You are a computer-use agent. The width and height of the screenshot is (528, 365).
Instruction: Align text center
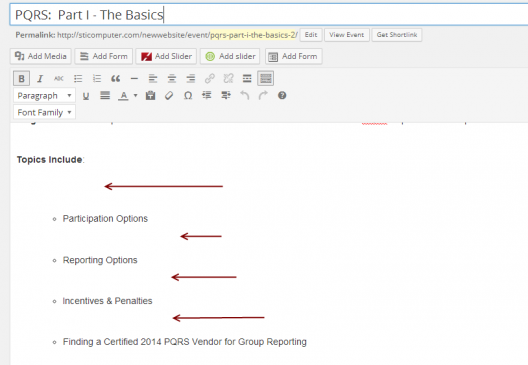click(172, 78)
